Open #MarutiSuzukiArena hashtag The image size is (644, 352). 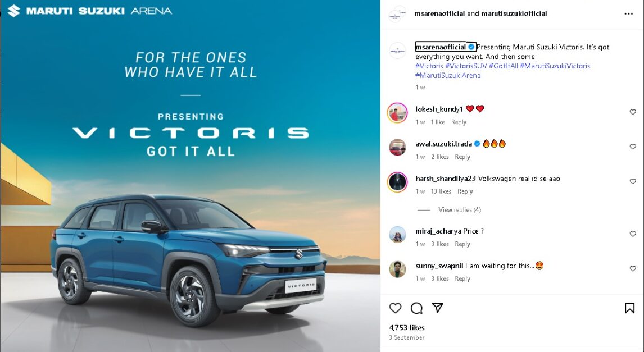pos(448,75)
